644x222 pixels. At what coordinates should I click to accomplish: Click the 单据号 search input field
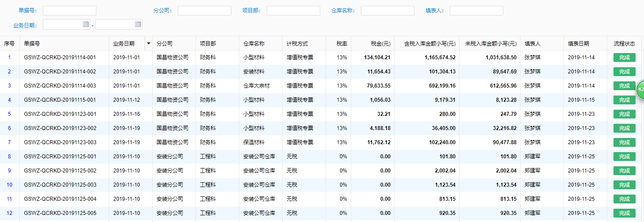coord(69,11)
